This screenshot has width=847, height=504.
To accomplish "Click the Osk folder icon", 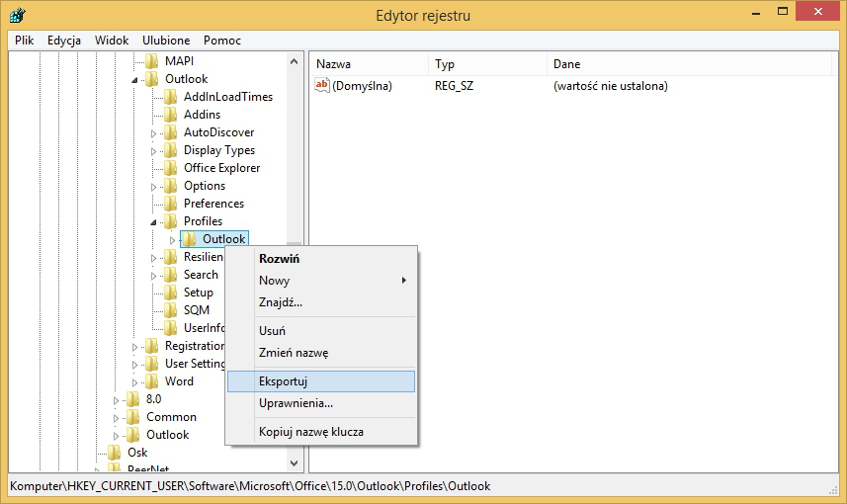I will coord(114,453).
